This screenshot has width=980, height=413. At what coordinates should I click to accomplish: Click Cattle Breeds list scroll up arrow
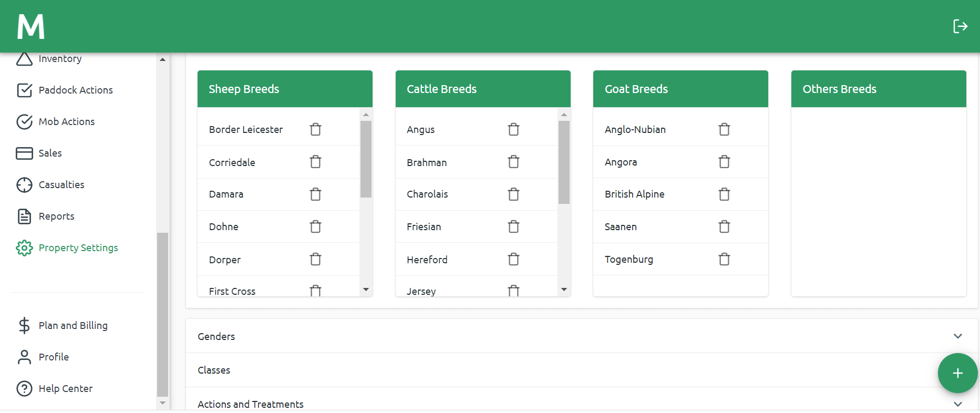tap(564, 115)
